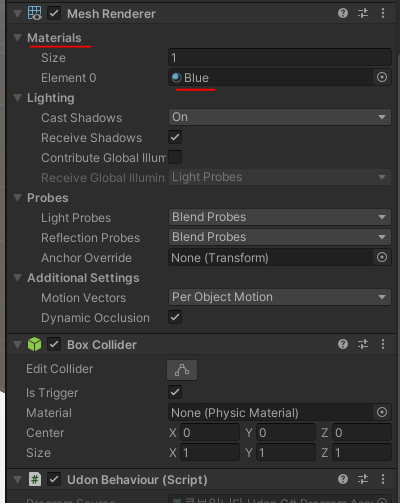The height and width of the screenshot is (503, 400).
Task: Click the Edit Collider button icon
Action: [182, 370]
